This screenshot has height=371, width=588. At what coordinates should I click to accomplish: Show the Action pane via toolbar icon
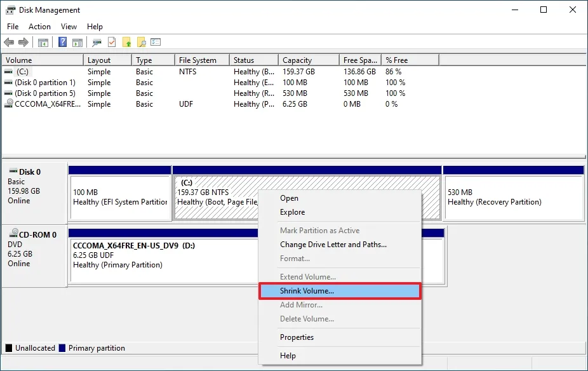(x=76, y=42)
